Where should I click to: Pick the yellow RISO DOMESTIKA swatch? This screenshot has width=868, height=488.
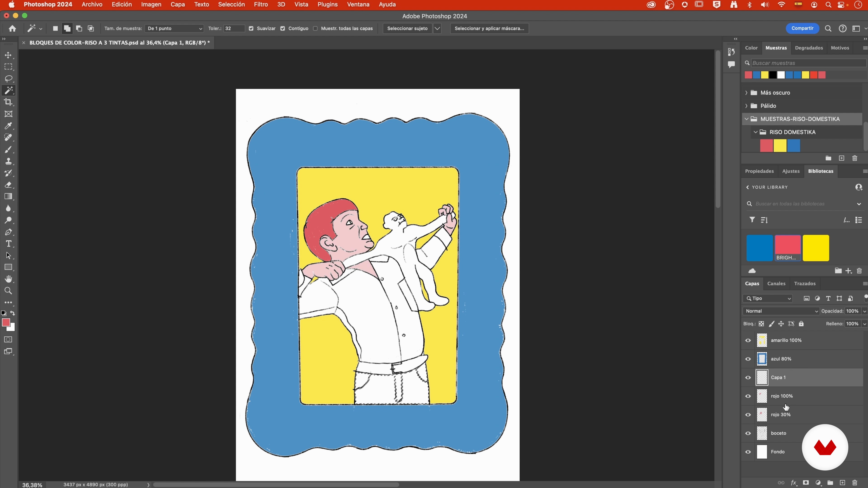tap(780, 146)
